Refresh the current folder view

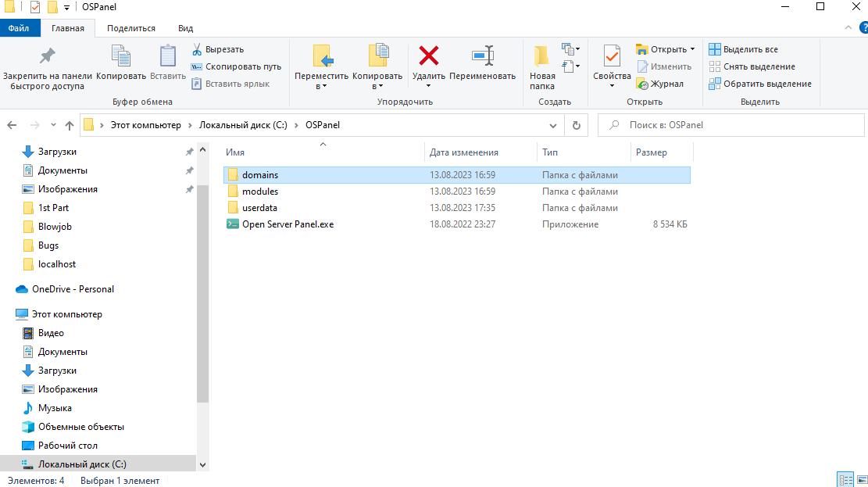click(x=577, y=125)
